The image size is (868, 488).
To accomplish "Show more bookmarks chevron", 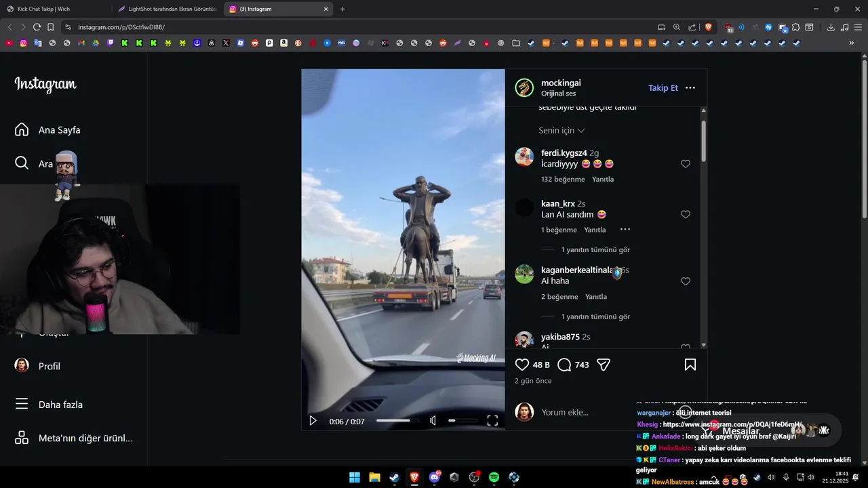I will click(x=852, y=43).
